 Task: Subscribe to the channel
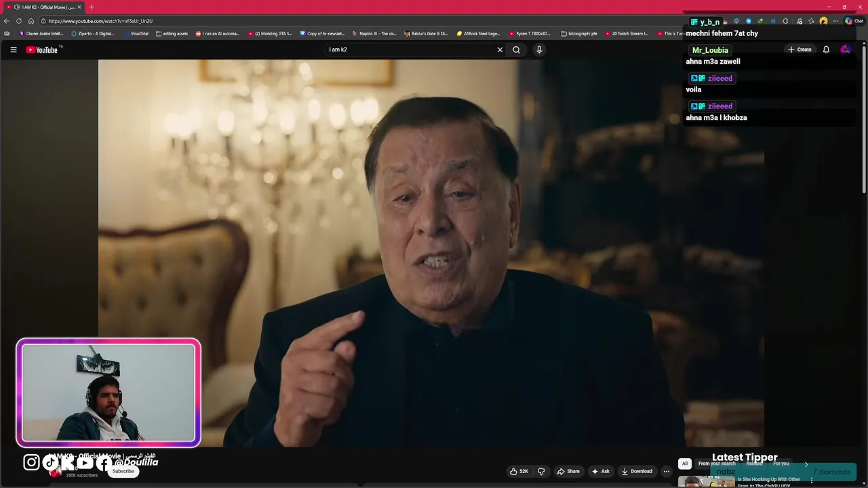(123, 471)
